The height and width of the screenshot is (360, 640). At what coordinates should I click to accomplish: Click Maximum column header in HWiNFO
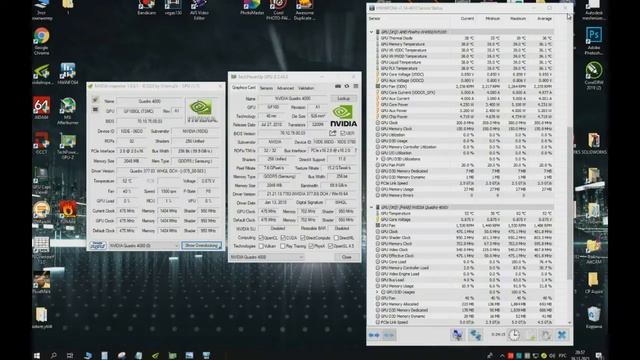tap(518, 19)
